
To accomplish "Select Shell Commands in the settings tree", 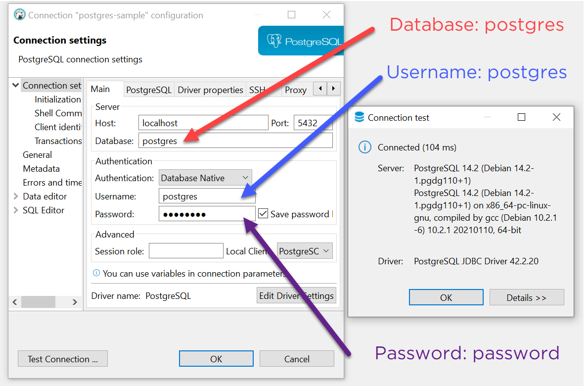I will (x=58, y=113).
